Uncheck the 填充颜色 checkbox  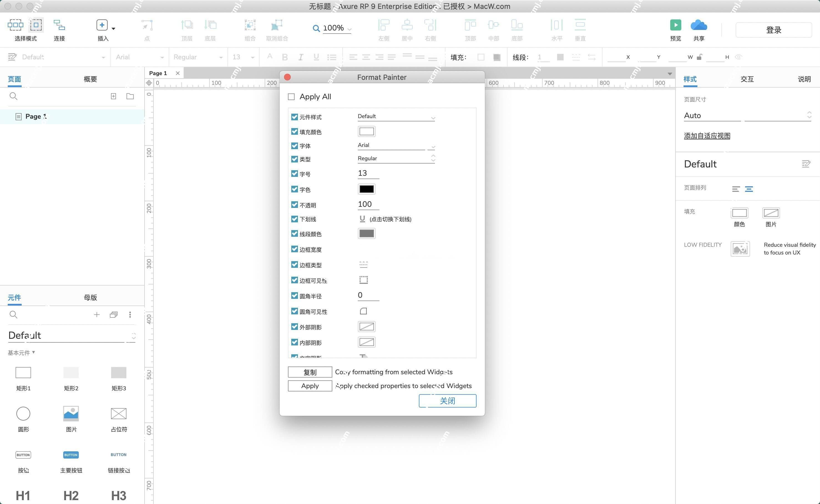294,131
